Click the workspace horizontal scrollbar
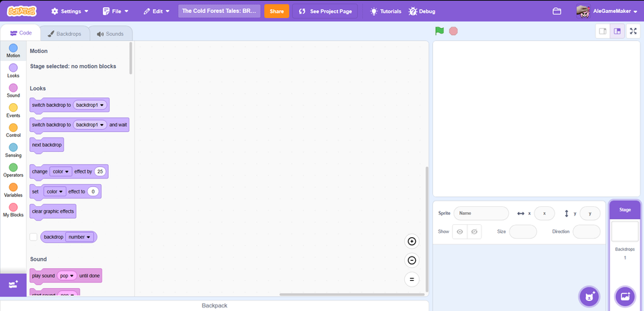Viewport: 644px width, 311px height. (x=352, y=294)
